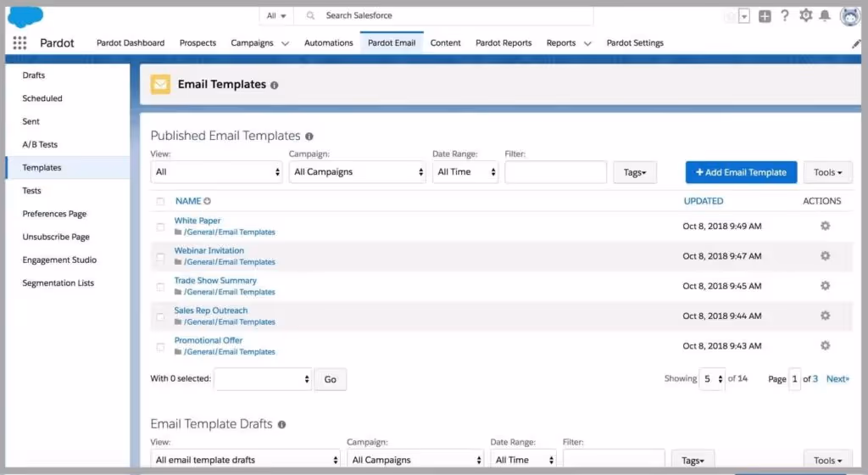This screenshot has height=475, width=868.
Task: Switch to Pardot Dashboard tab
Action: tap(131, 42)
